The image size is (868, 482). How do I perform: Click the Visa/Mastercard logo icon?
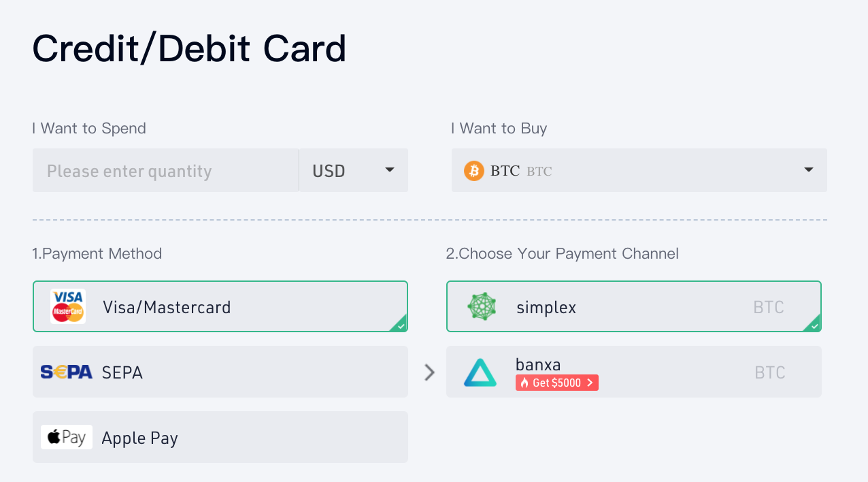pyautogui.click(x=67, y=306)
